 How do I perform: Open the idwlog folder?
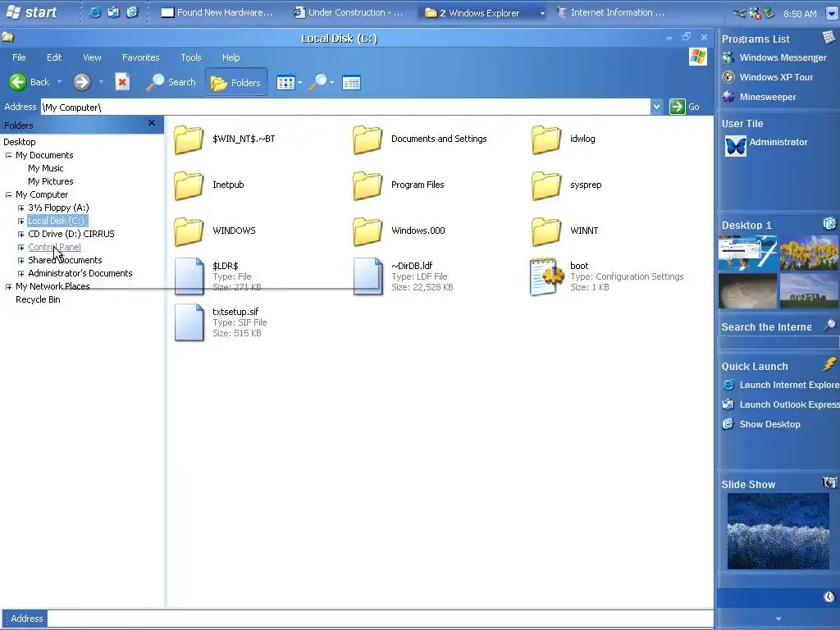coord(564,139)
